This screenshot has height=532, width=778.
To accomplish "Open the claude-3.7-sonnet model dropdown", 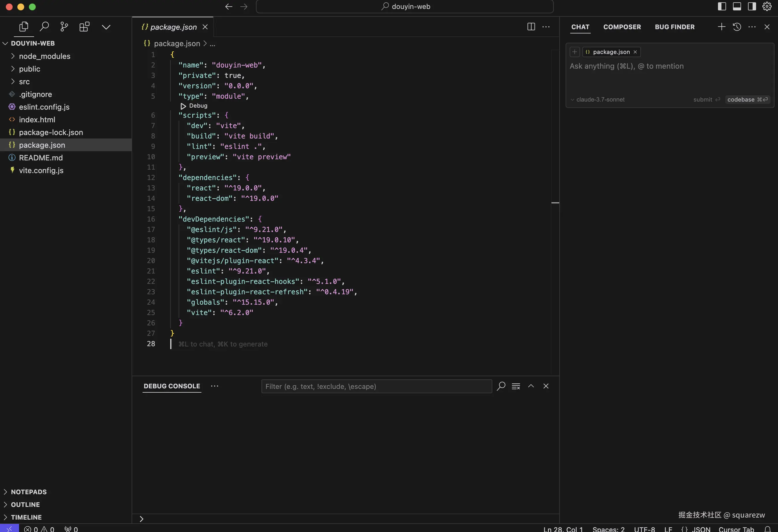I will pyautogui.click(x=598, y=99).
